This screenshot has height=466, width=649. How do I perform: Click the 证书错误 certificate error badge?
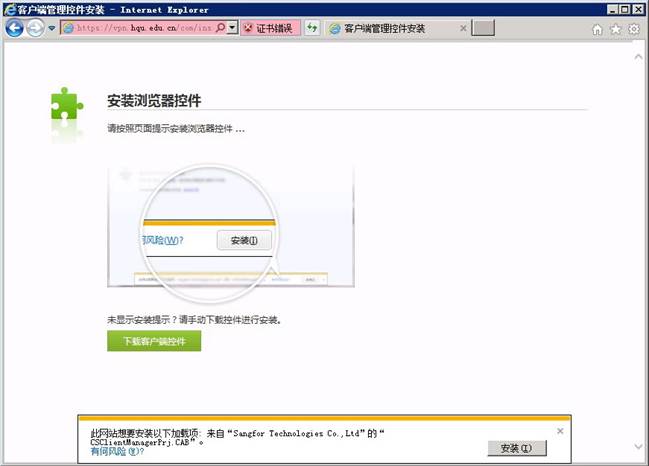pos(268,28)
